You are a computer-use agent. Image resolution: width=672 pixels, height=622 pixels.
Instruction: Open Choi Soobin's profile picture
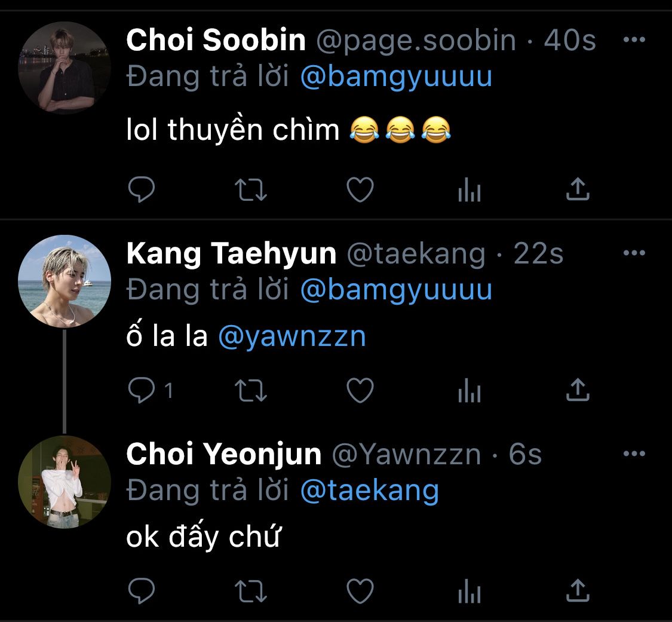pyautogui.click(x=65, y=68)
